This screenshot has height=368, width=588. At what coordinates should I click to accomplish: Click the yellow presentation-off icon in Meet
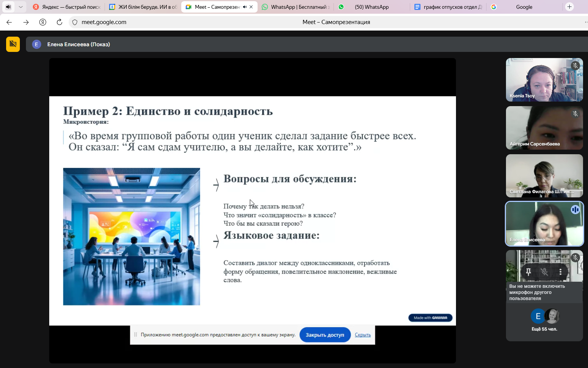(x=13, y=44)
